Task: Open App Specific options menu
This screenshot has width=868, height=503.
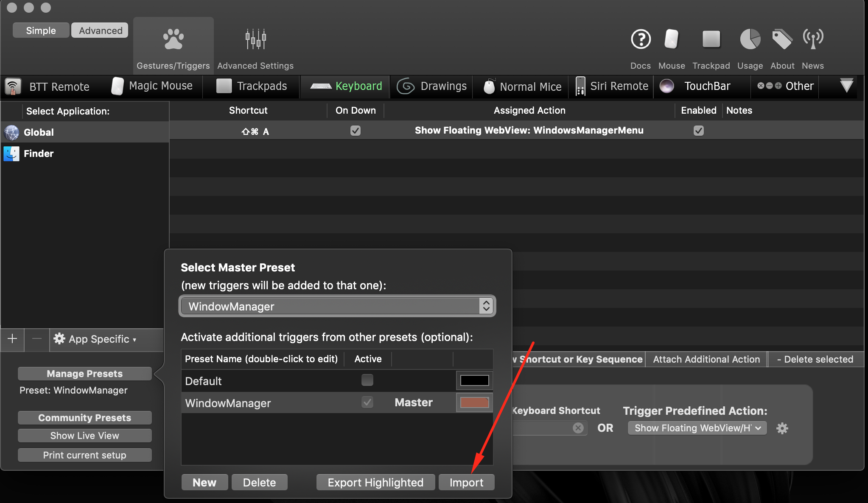Action: click(95, 339)
